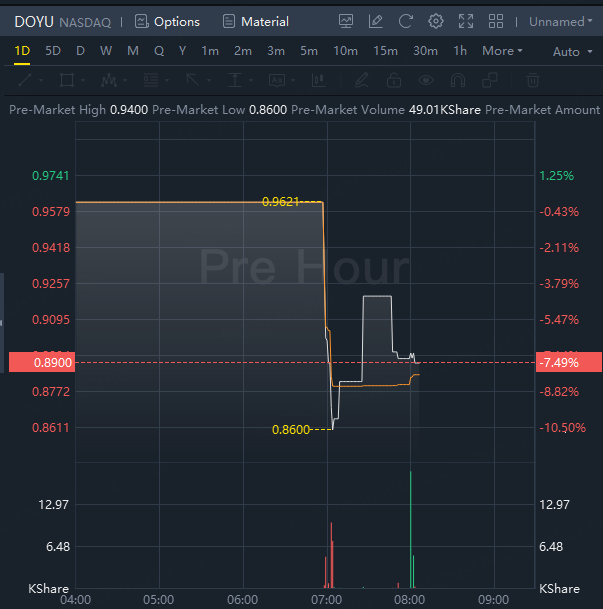The width and height of the screenshot is (603, 609).
Task: Open the Material documents button
Action: coord(255,22)
